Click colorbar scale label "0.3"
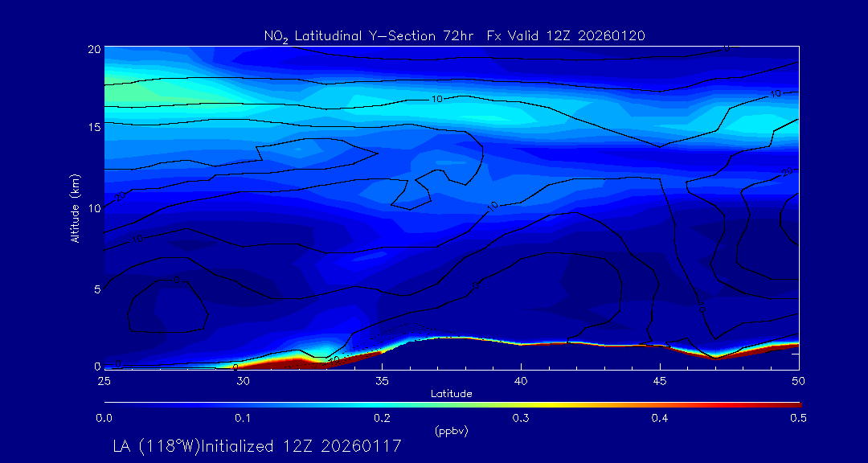The image size is (868, 463). click(521, 418)
